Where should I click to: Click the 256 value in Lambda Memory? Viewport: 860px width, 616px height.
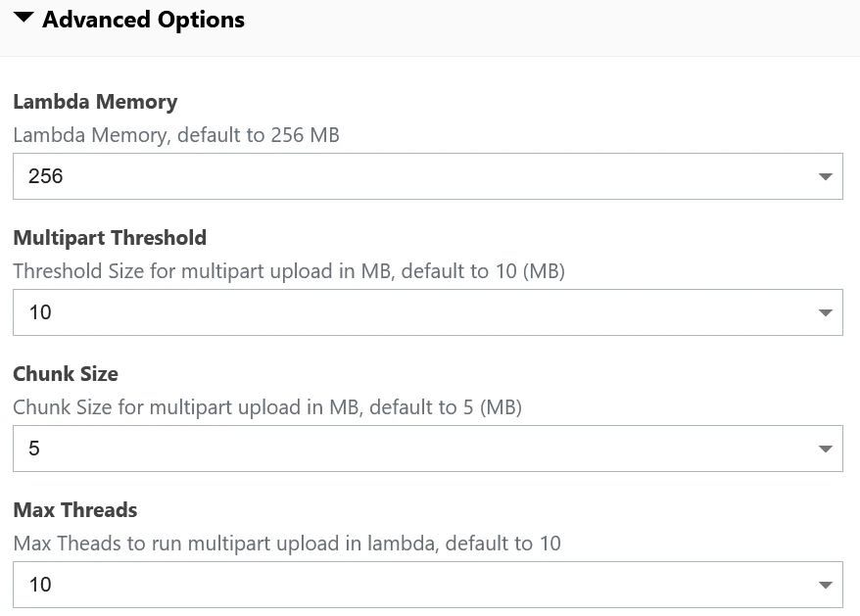click(x=46, y=177)
